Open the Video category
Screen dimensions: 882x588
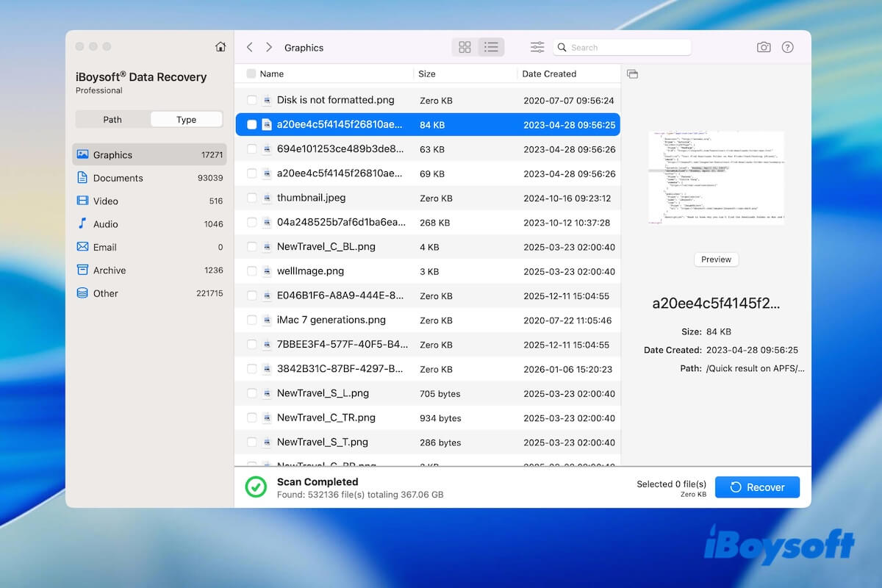(x=105, y=201)
